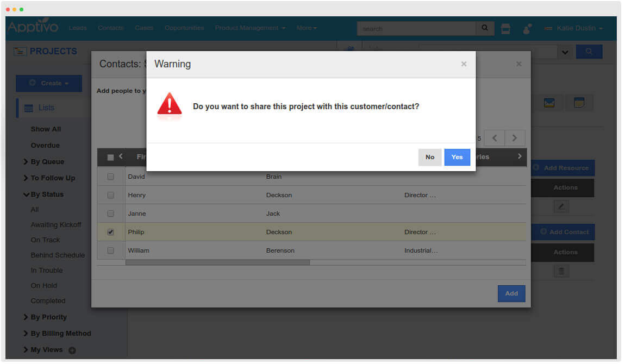
Task: Uncheck the Philip Deckson checkbox
Action: point(111,232)
